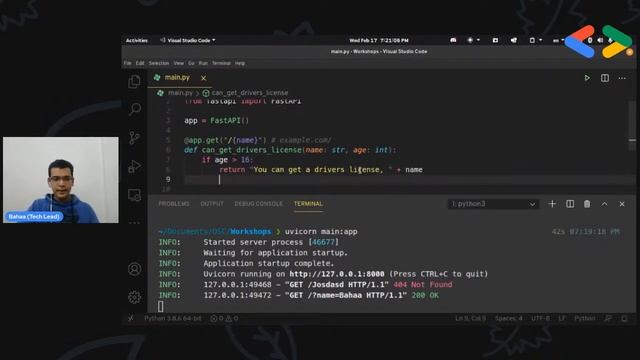The width and height of the screenshot is (640, 360).
Task: Change indentation via Spaces: 4
Action: pyautogui.click(x=509, y=318)
